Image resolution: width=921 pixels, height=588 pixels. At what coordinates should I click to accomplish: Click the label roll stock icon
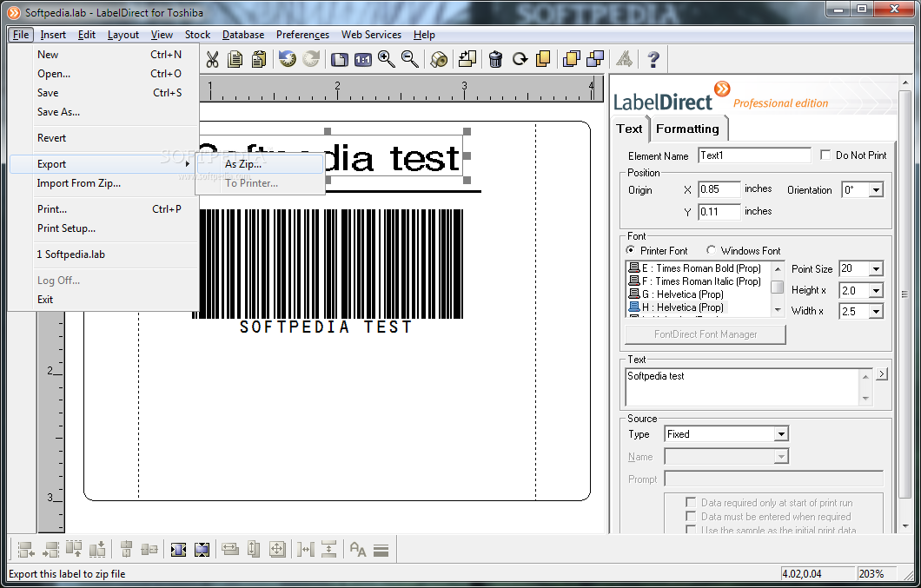438,59
